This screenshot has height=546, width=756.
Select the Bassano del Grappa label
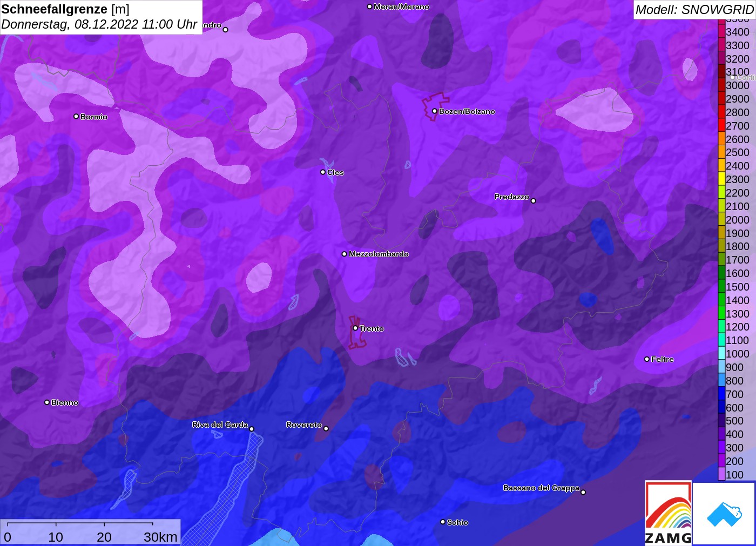(x=541, y=488)
